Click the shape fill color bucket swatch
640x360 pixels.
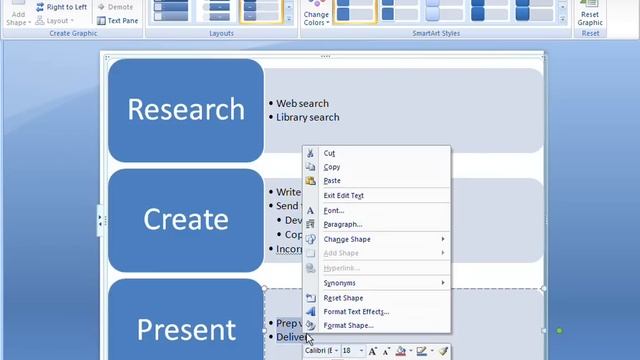pyautogui.click(x=401, y=351)
